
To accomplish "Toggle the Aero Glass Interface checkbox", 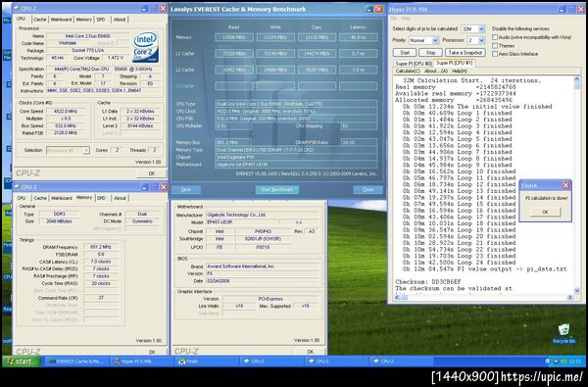I will point(495,54).
